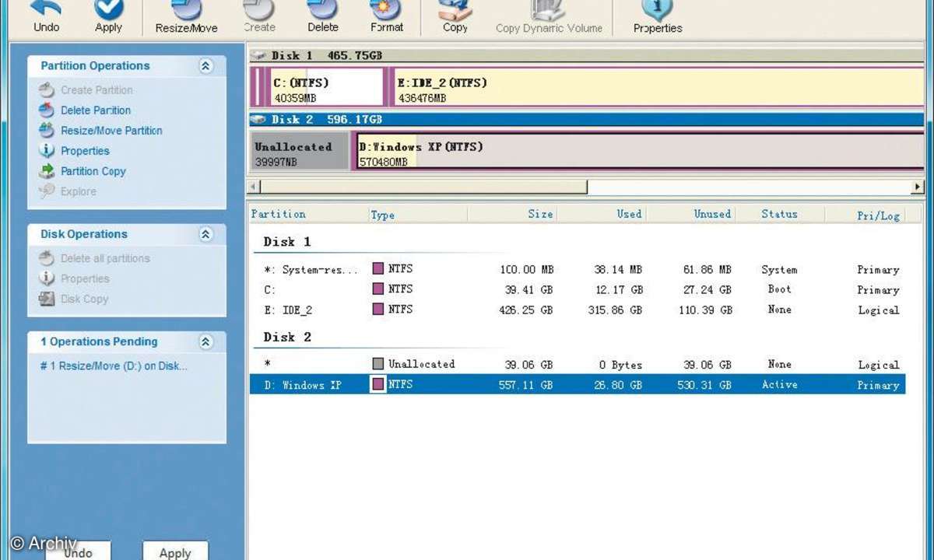This screenshot has height=560, width=934.
Task: Click the disk map scroll right arrow
Action: click(918, 187)
